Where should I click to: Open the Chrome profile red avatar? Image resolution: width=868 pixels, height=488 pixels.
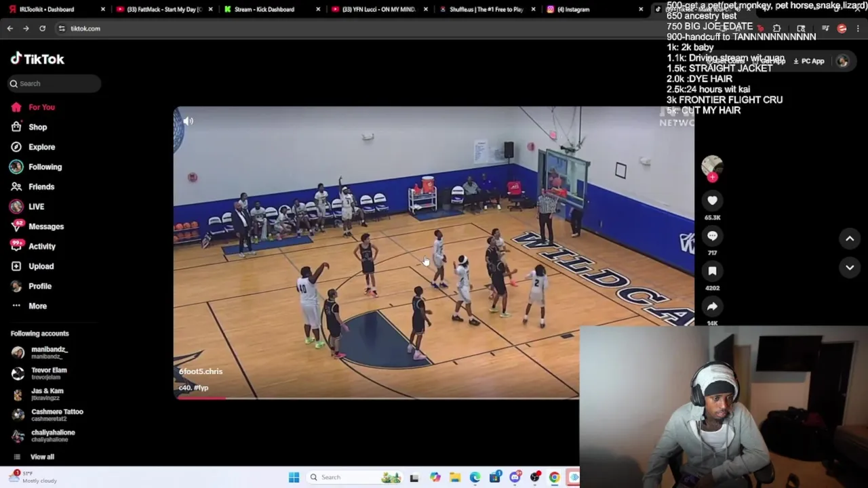pyautogui.click(x=842, y=28)
